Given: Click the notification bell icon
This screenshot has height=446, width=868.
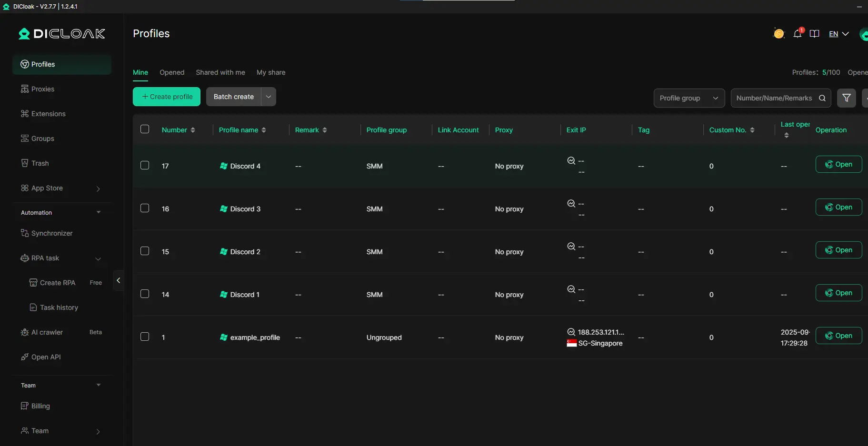Looking at the screenshot, I should [x=798, y=34].
